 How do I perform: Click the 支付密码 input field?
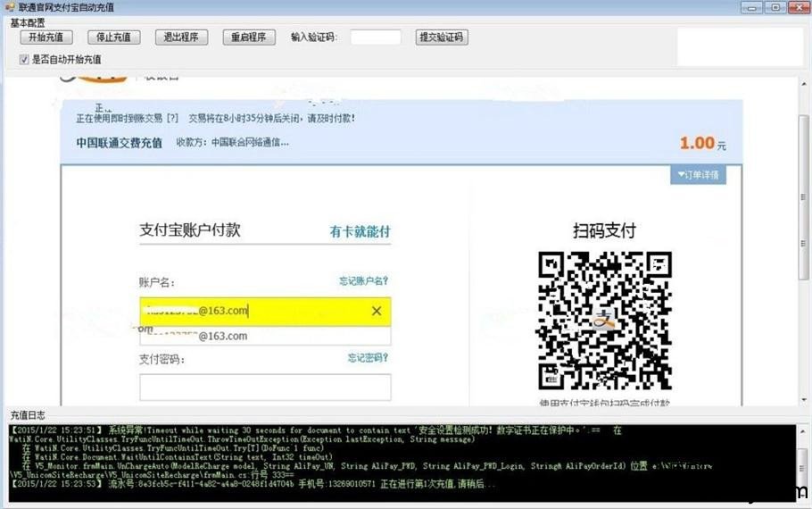[265, 388]
